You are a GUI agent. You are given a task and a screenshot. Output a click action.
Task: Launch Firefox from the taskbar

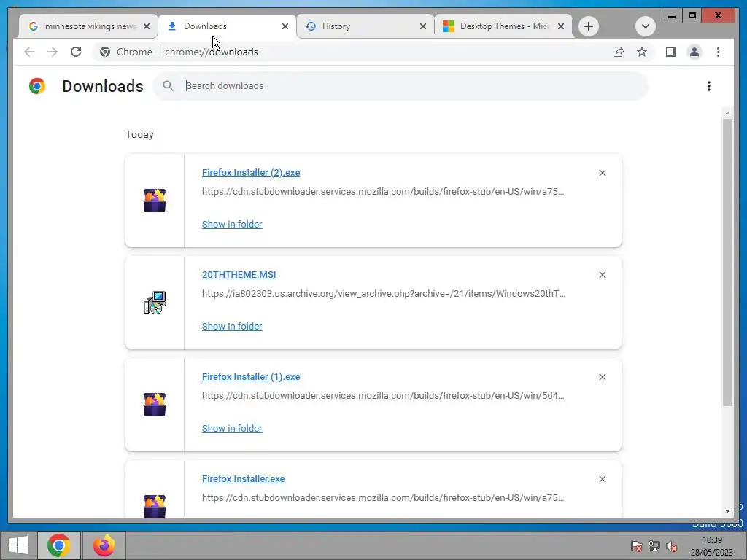(x=104, y=545)
